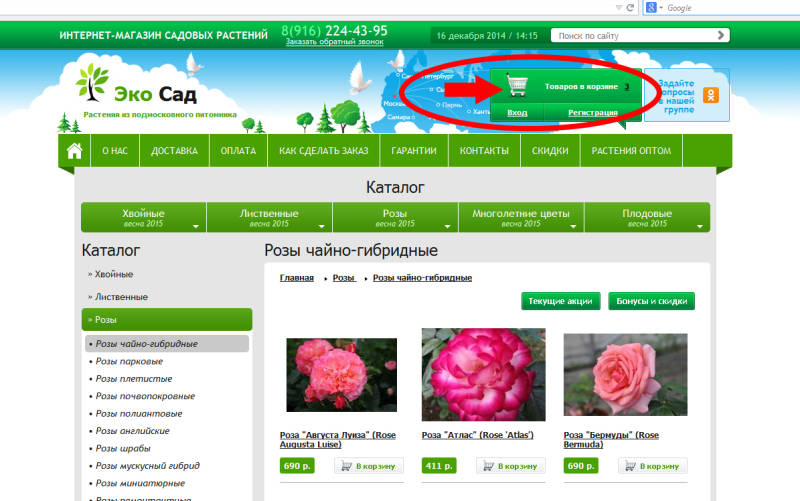This screenshot has height=501, width=800.
Task: Click Товаров в корзине cart label
Action: 581,87
